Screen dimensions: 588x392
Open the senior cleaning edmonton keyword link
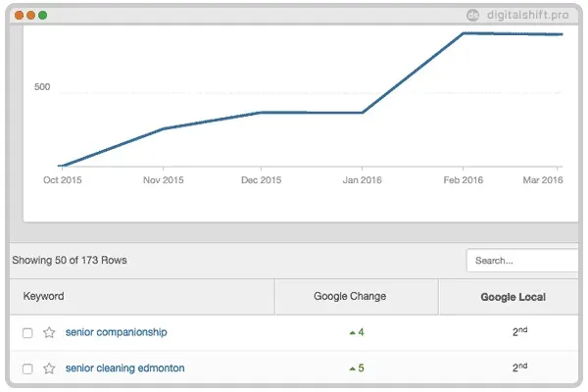pyautogui.click(x=124, y=368)
